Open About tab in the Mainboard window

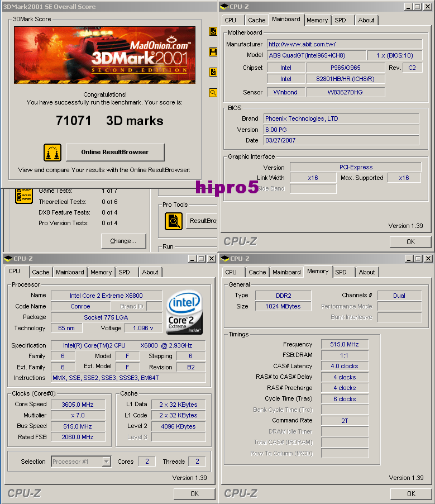[x=366, y=20]
